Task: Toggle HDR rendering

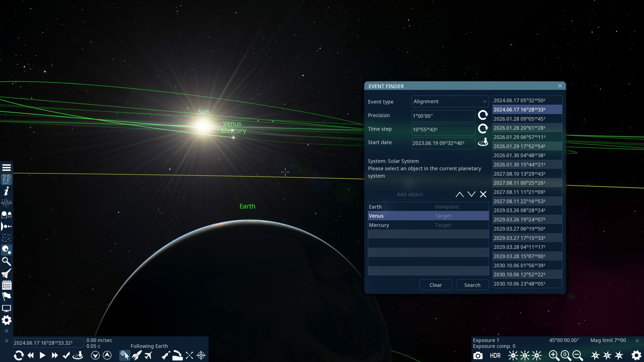Action: pyautogui.click(x=495, y=355)
